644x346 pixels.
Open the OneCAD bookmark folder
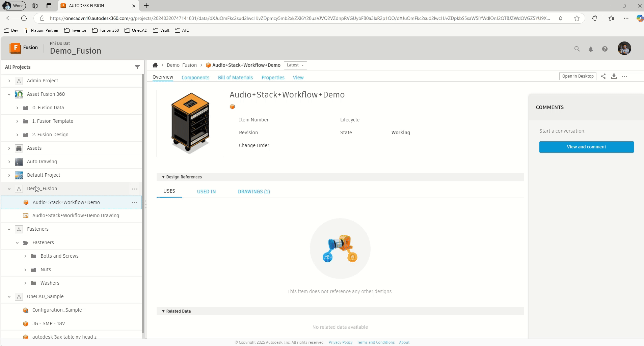(136, 30)
